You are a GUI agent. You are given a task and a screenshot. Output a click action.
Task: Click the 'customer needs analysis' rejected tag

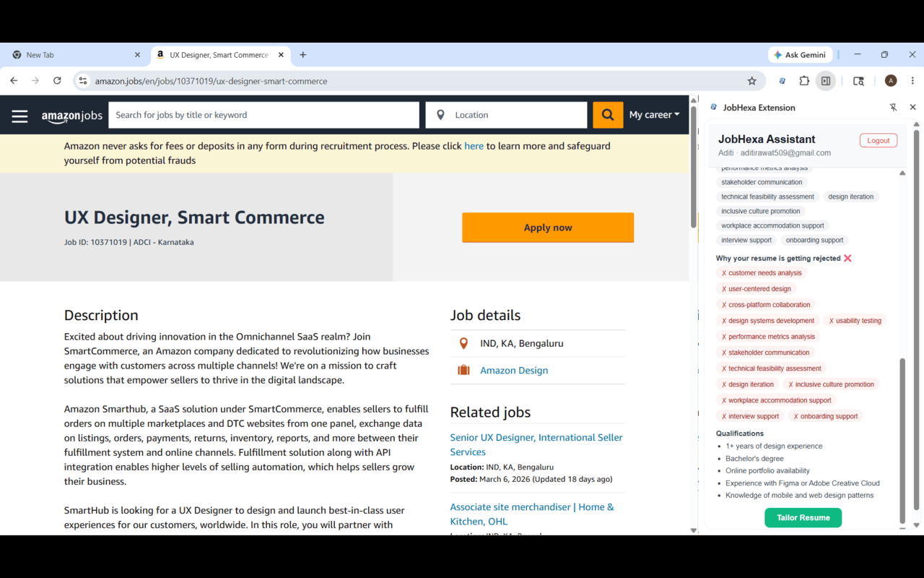(x=762, y=273)
